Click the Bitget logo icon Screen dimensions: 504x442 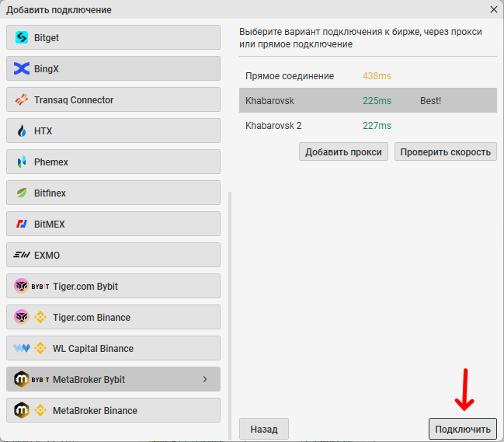(x=22, y=37)
